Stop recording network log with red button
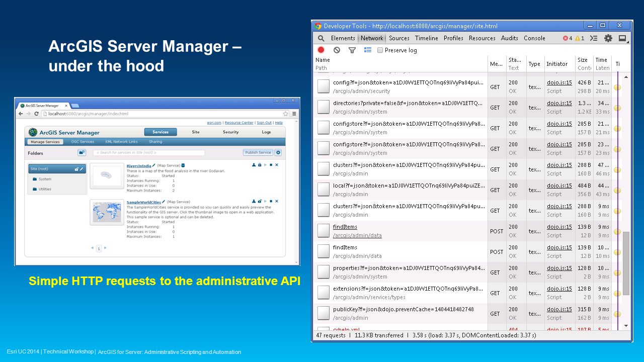The image size is (644, 362). pyautogui.click(x=321, y=50)
